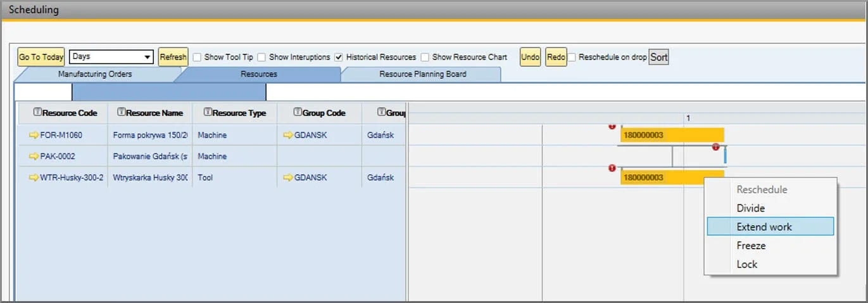Uncheck the Historical Resources checkbox
Viewport: 868px width, 303px height.
(339, 57)
